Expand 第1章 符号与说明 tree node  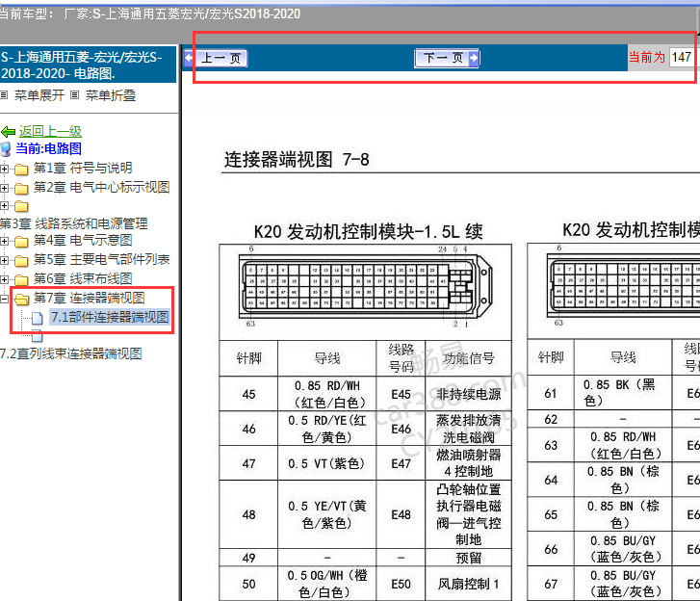tap(4, 169)
